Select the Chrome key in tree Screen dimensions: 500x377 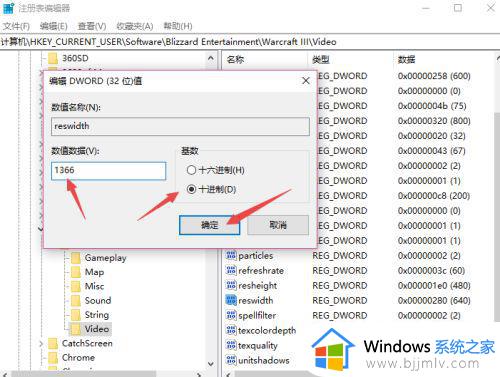pos(78,358)
